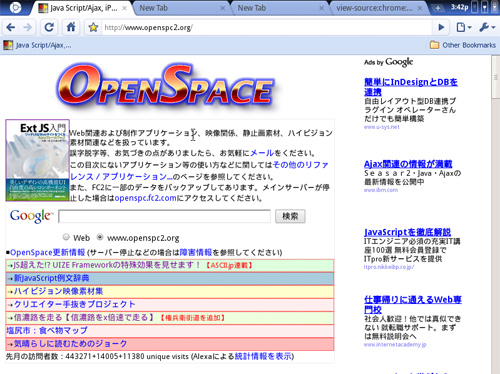Click the address bar URL field
500x374 pixels.
pos(267,27)
